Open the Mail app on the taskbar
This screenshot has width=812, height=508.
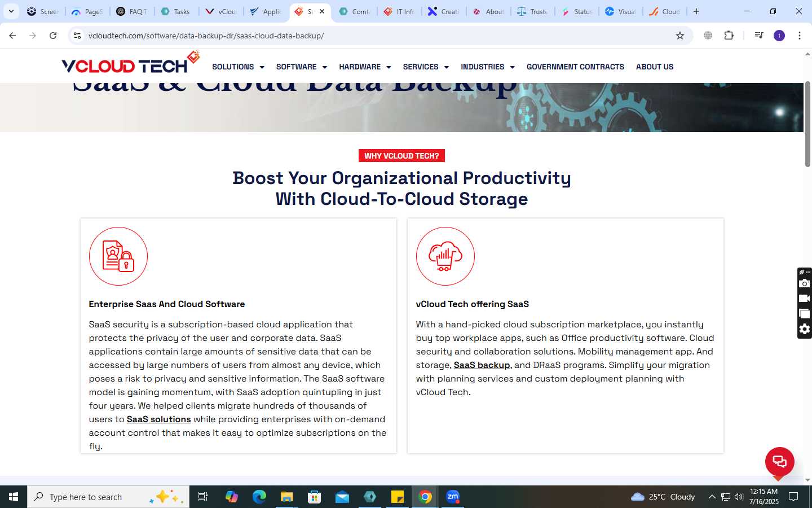pyautogui.click(x=342, y=497)
